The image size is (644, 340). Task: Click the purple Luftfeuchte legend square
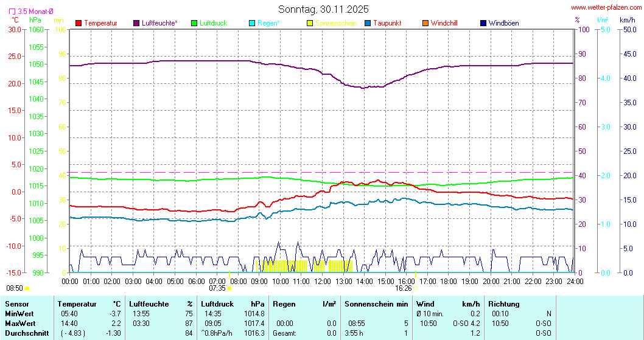point(136,23)
